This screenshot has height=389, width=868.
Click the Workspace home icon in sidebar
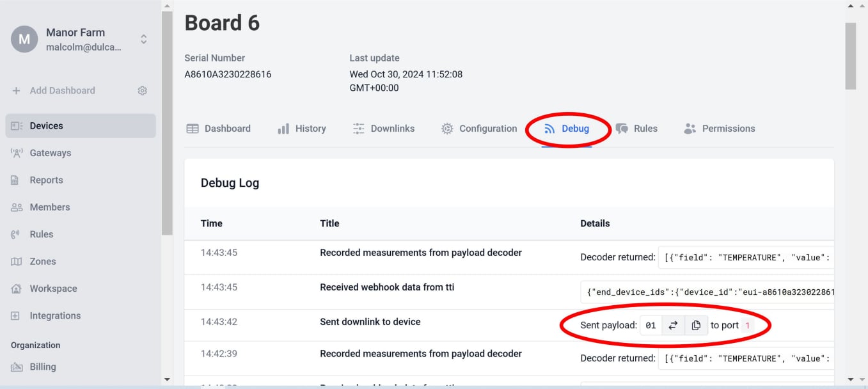point(17,289)
